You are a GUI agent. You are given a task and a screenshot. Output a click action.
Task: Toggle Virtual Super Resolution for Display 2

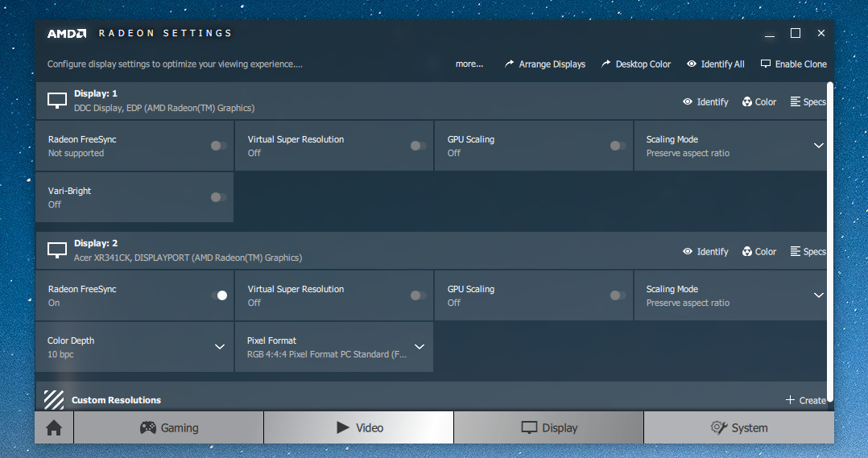419,295
